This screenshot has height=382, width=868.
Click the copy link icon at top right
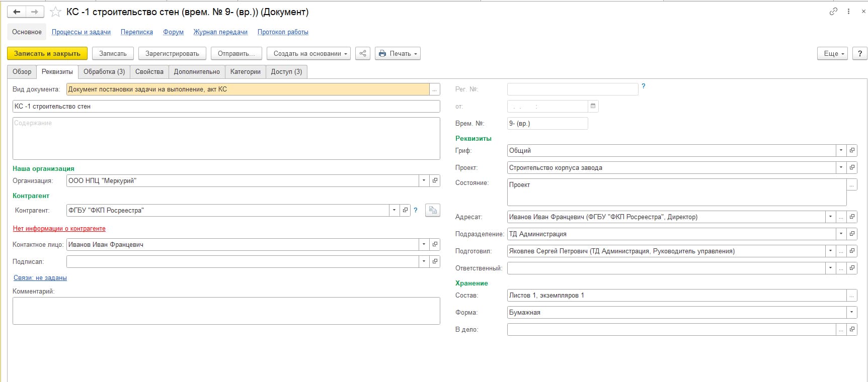point(833,12)
